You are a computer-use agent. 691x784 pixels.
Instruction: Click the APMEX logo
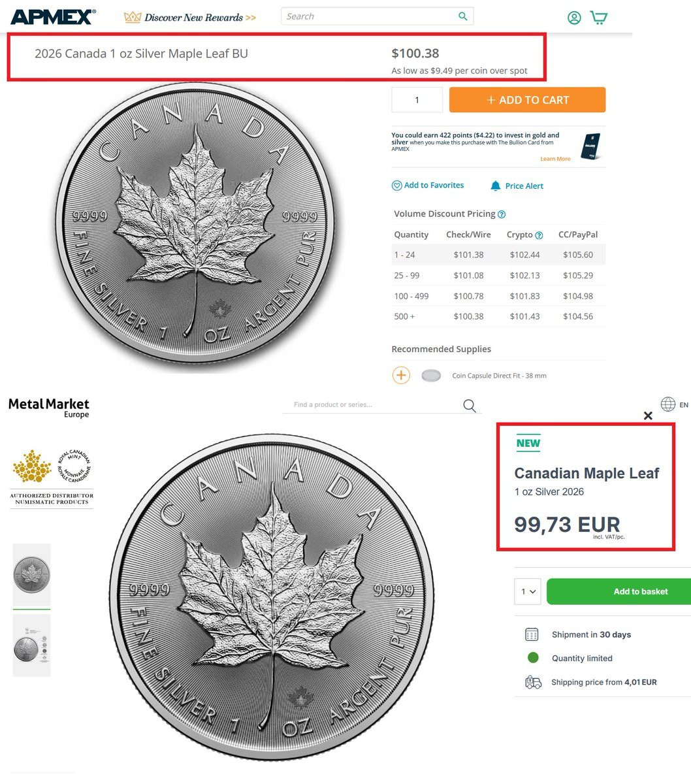53,17
